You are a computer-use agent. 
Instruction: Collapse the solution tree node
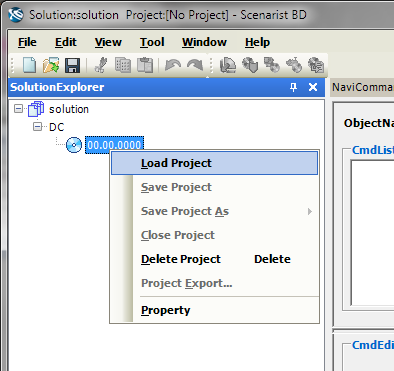click(x=19, y=109)
